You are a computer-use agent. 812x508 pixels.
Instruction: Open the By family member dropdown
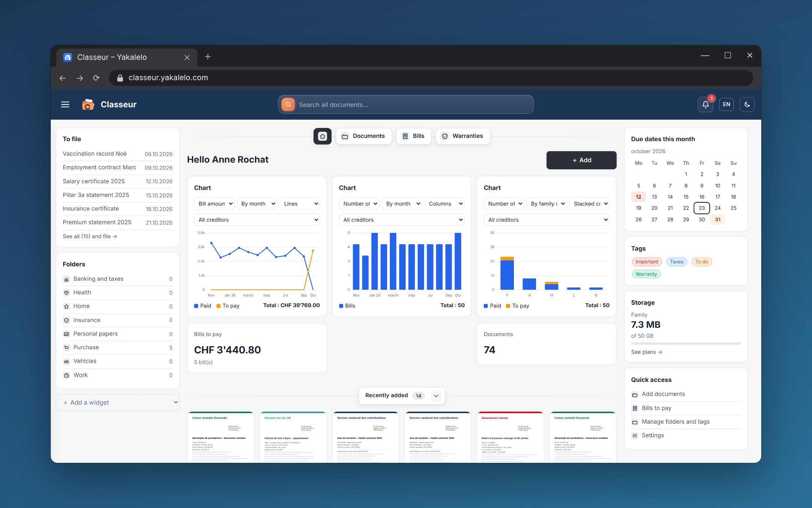[x=547, y=204]
